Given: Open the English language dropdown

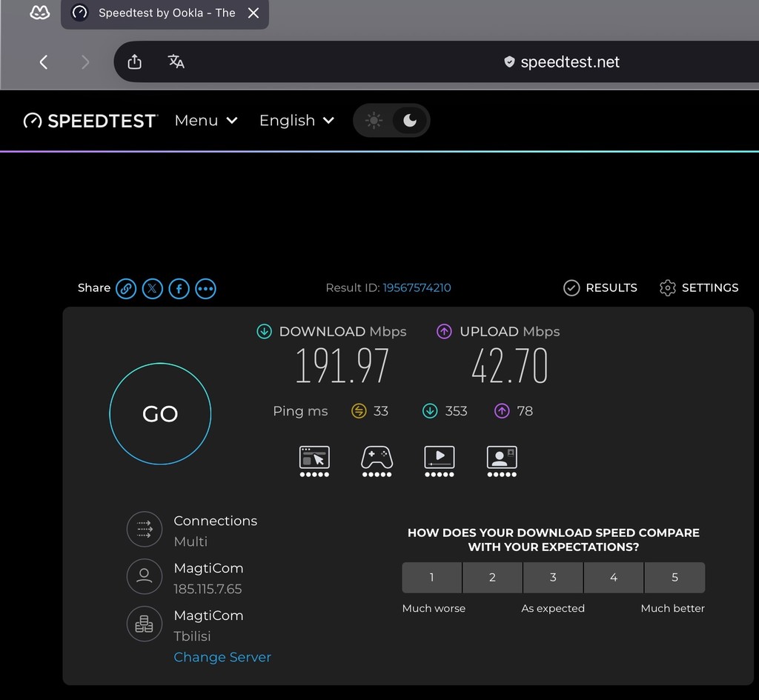Looking at the screenshot, I should [x=296, y=121].
